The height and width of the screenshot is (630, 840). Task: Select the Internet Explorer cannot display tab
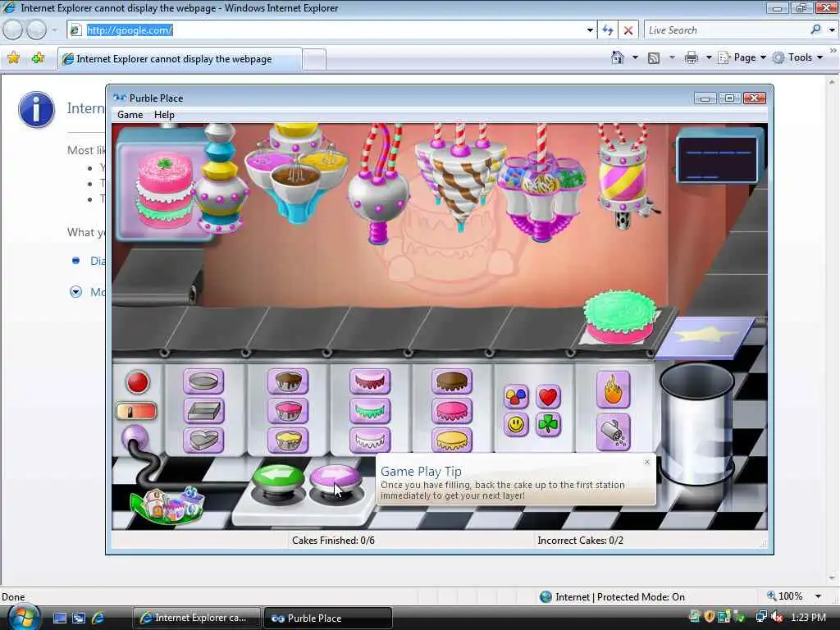pyautogui.click(x=180, y=59)
